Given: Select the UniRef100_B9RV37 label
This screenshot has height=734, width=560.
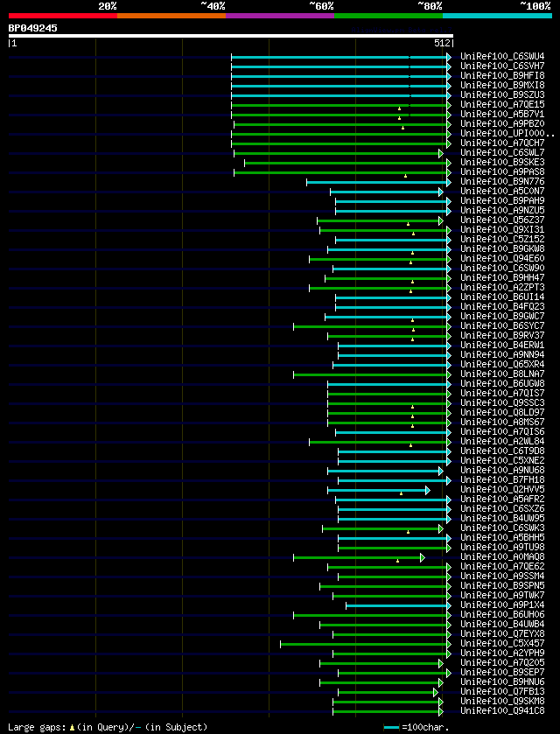Looking at the screenshot, I should pyautogui.click(x=502, y=336).
